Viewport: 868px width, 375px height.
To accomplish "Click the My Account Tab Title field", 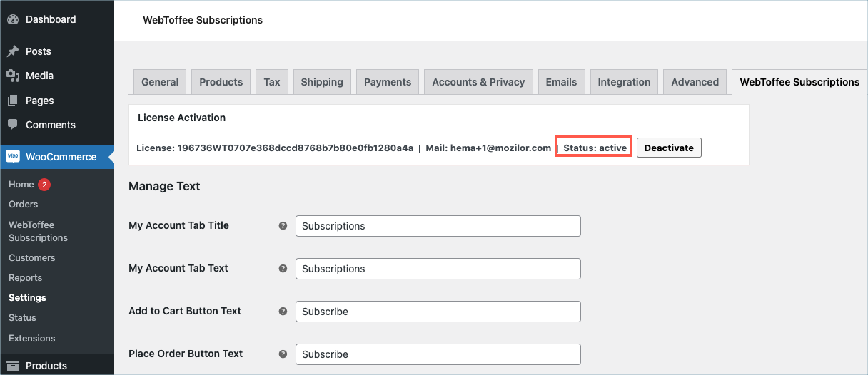I will [x=438, y=226].
